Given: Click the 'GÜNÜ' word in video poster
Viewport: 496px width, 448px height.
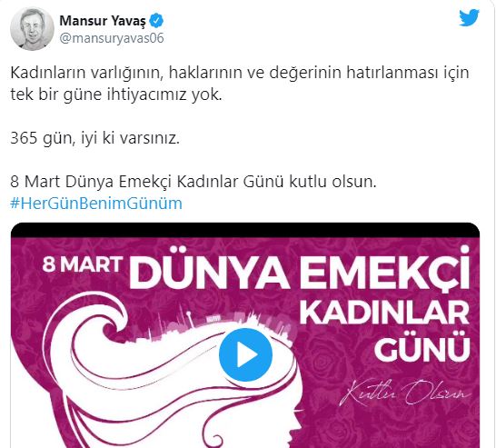Looking at the screenshot, I should (x=422, y=347).
